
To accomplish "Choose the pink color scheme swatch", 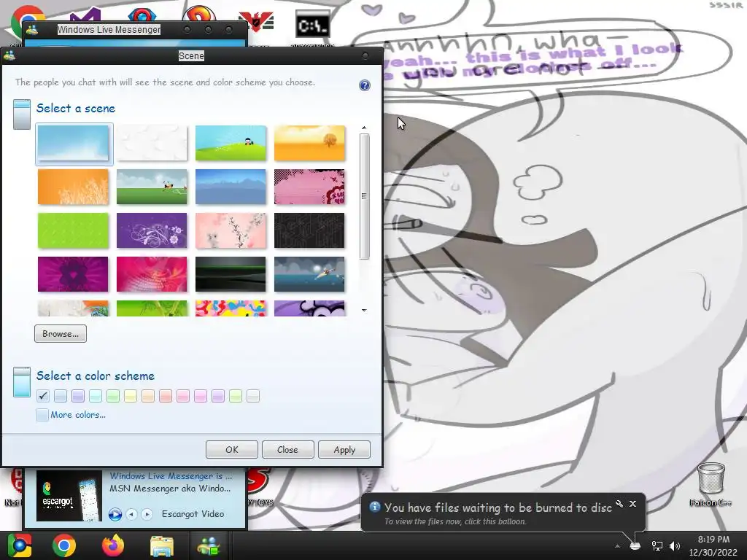I will click(x=183, y=396).
